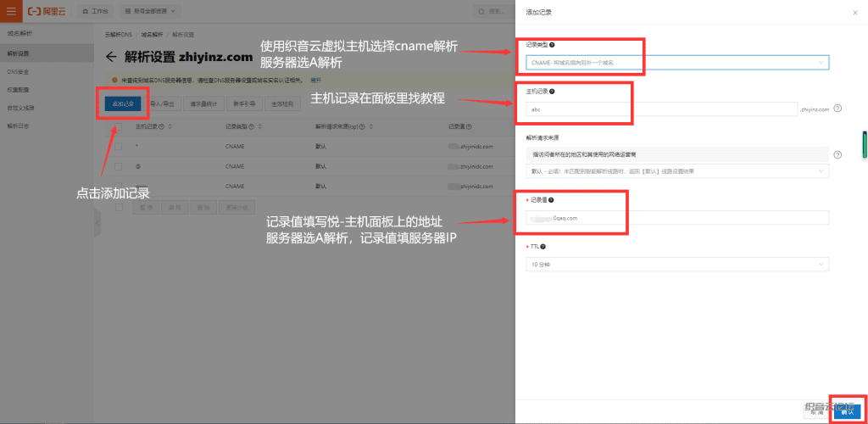
Task: Click CNAME cell in the @ row
Action: (x=235, y=166)
